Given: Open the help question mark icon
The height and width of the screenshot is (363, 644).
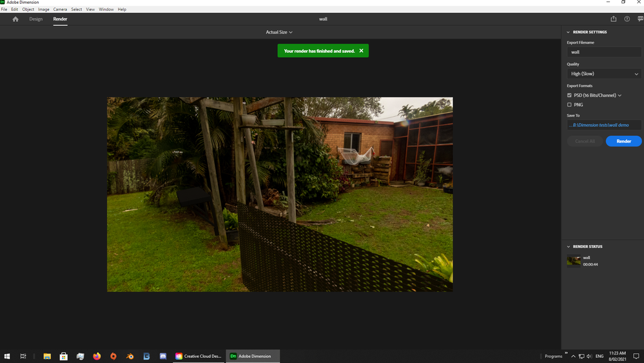Looking at the screenshot, I should 627,19.
